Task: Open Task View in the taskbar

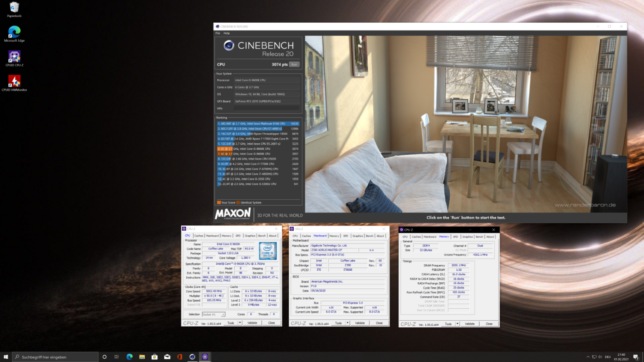Action: 116,357
